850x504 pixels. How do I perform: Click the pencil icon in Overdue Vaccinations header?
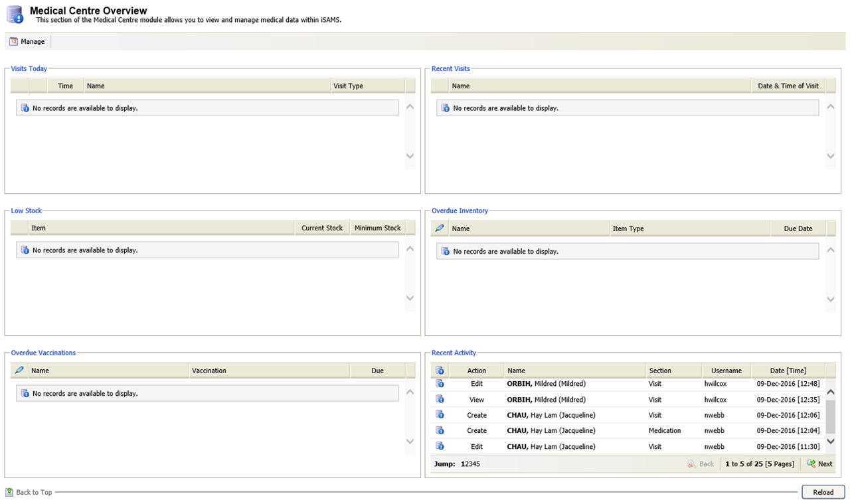pyautogui.click(x=19, y=371)
